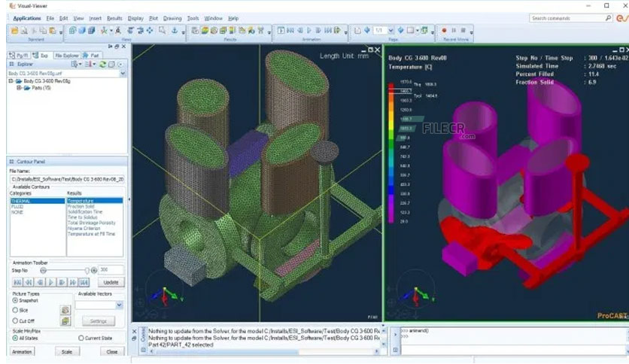Click the fit-all arrows icon in Views toolbar
The height and width of the screenshot is (364, 629).
pyautogui.click(x=150, y=31)
